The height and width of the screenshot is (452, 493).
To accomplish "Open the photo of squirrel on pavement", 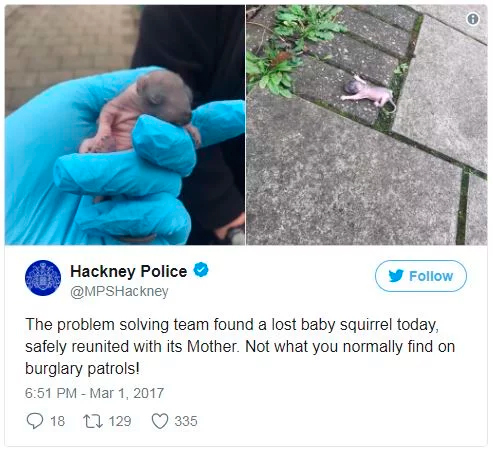I will (367, 125).
